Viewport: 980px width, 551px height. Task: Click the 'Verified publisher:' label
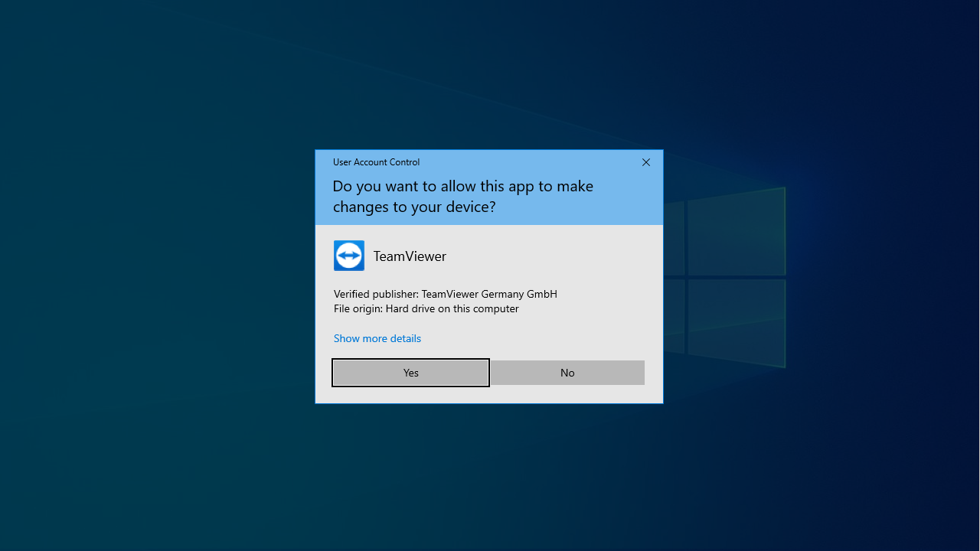click(x=376, y=294)
